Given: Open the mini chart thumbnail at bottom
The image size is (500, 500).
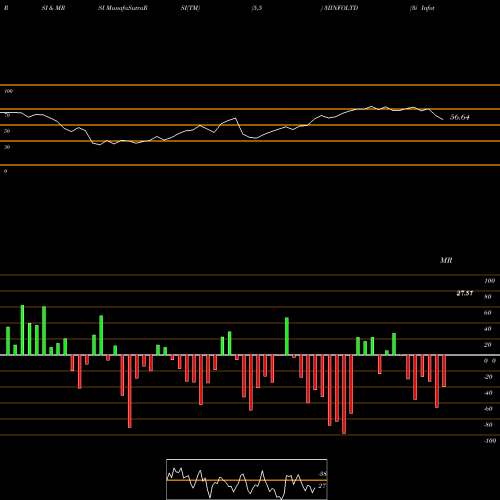Looking at the screenshot, I should (247, 479).
